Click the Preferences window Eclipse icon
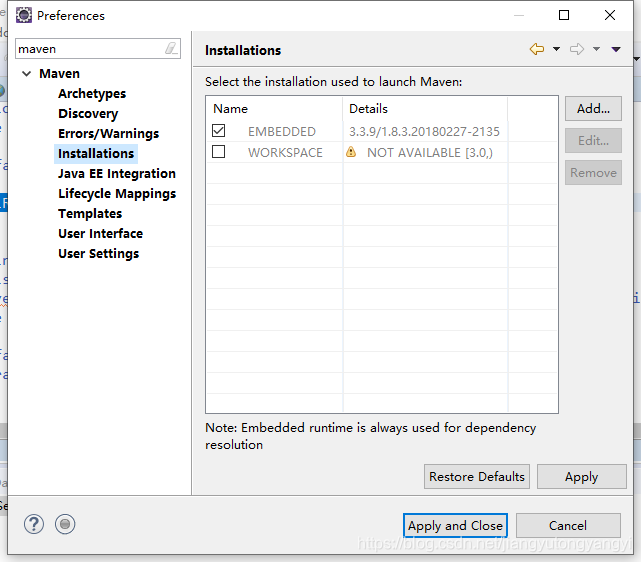This screenshot has height=562, width=641. (x=24, y=15)
